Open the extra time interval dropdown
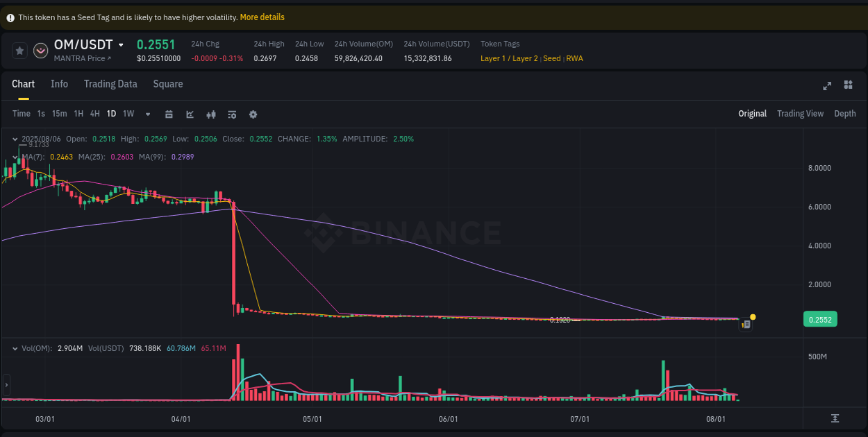 pyautogui.click(x=147, y=114)
